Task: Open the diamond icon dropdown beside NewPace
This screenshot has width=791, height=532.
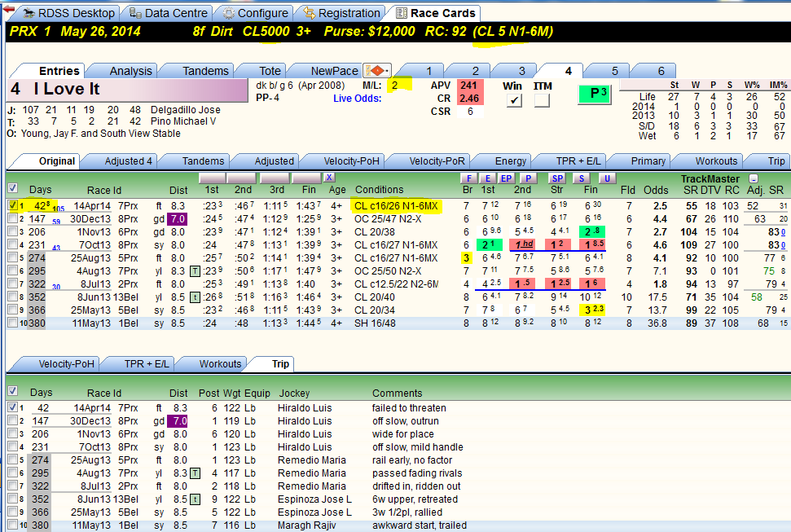Action: click(378, 71)
